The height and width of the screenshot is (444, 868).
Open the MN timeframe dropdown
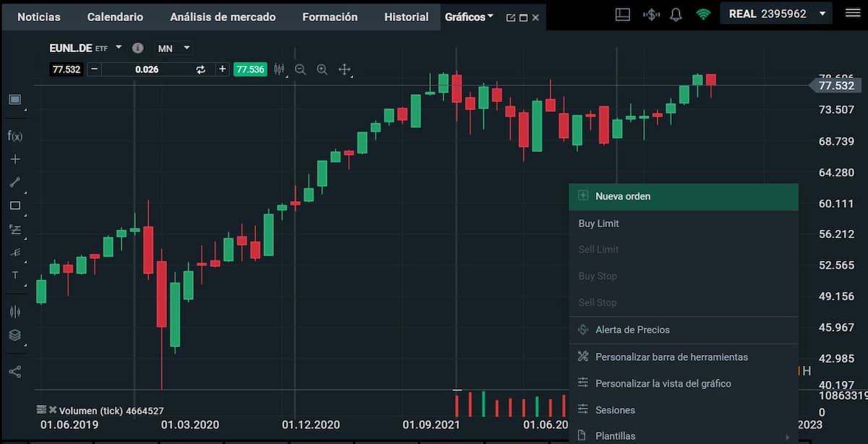coord(174,48)
